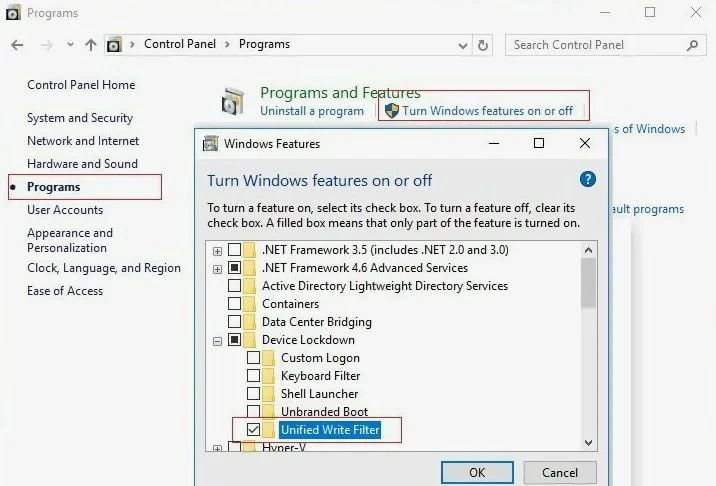Select the Keyboard Filter label
716x486 pixels.
321,376
